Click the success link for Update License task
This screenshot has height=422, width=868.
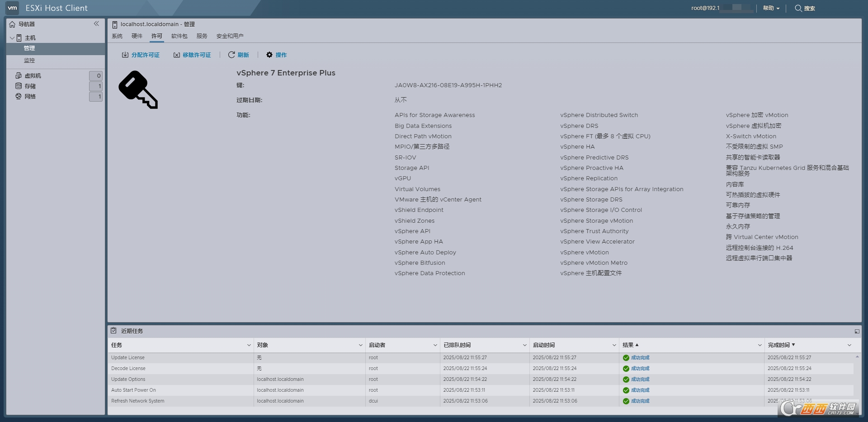(x=640, y=358)
